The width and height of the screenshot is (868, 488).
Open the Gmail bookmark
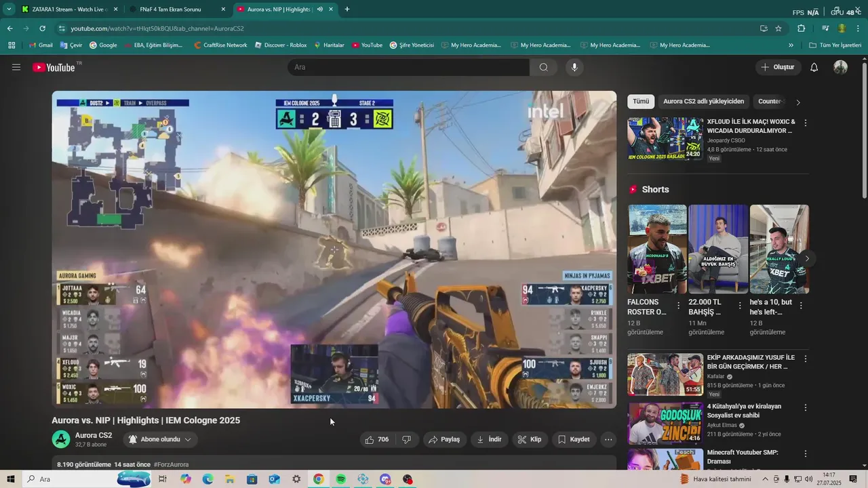[41, 45]
